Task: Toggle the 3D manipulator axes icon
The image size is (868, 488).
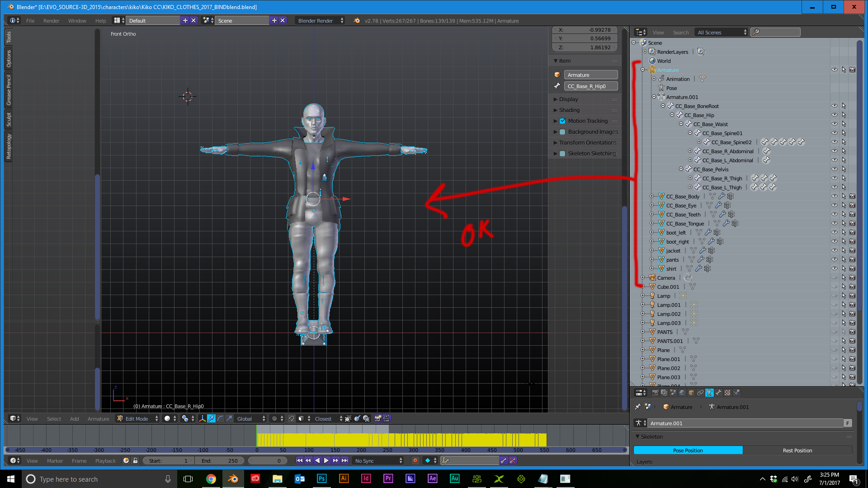Action: click(x=202, y=418)
